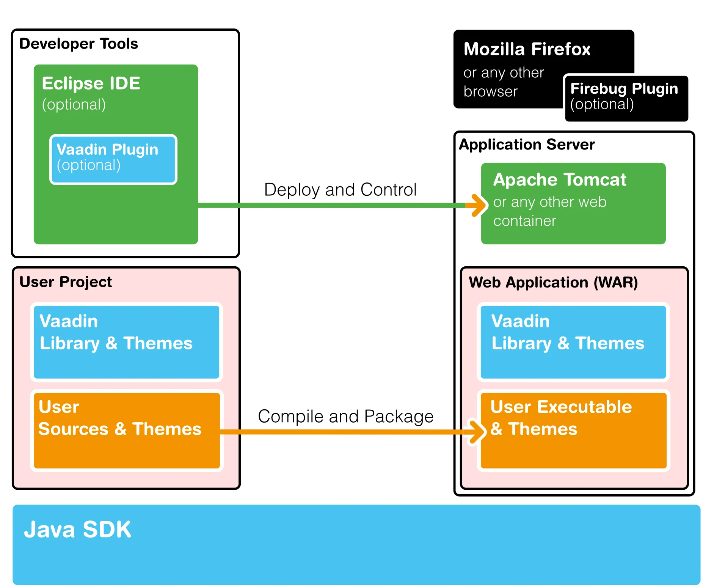
Task: Click Vaadin Library & Themes inside the WAR
Action: [573, 342]
